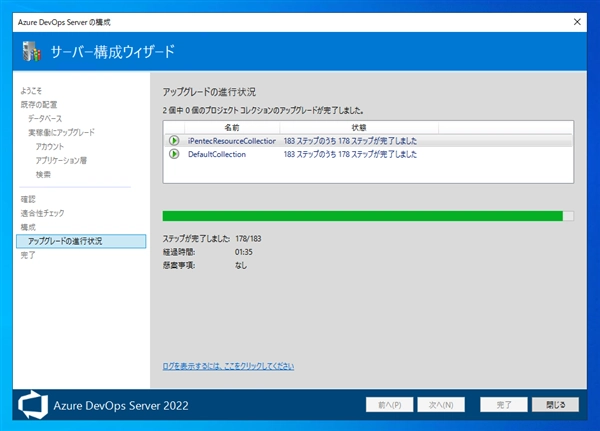Select データベース step in the sidebar
The width and height of the screenshot is (600, 431).
point(45,118)
